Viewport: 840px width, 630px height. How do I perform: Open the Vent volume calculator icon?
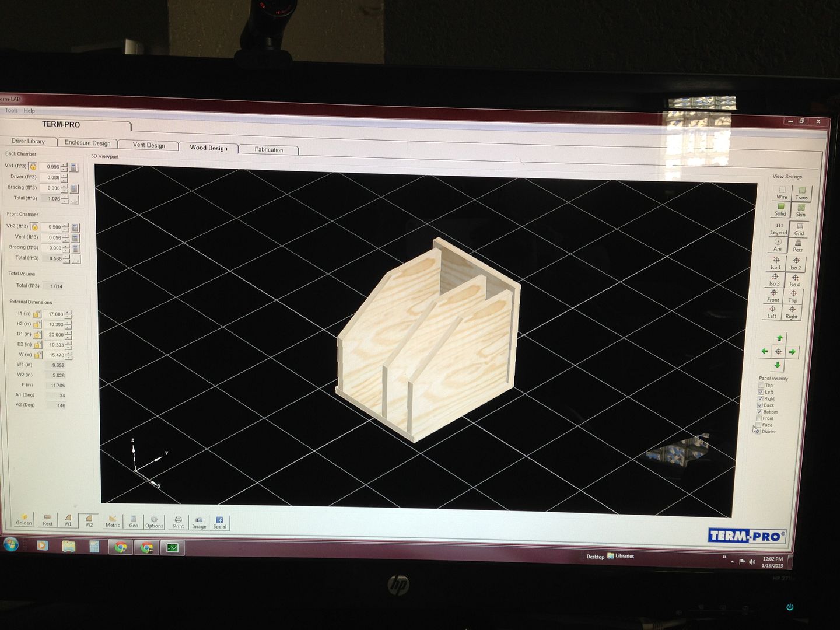point(76,238)
